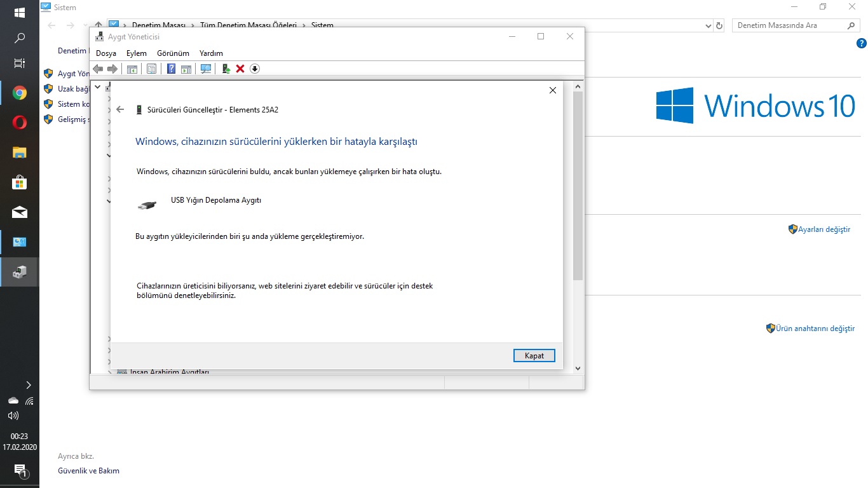Click the blue help icon in Sistem window
Image resolution: width=868 pixels, height=488 pixels.
pyautogui.click(x=862, y=43)
